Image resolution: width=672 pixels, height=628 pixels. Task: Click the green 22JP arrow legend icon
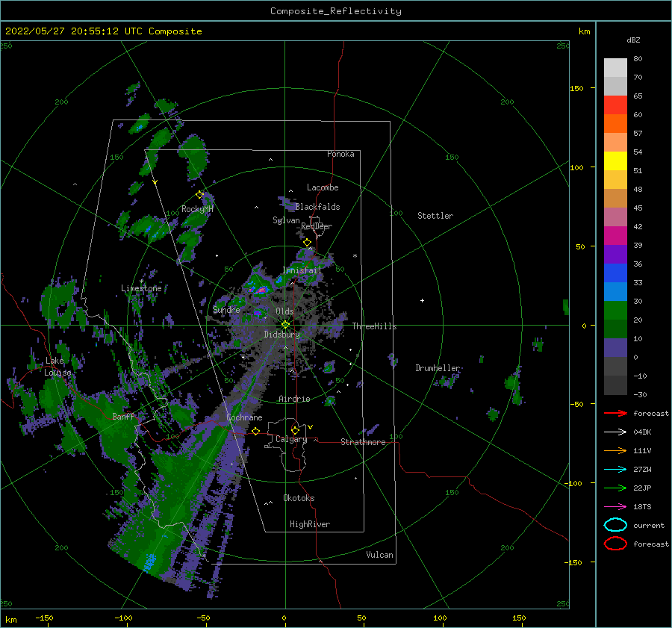click(615, 488)
